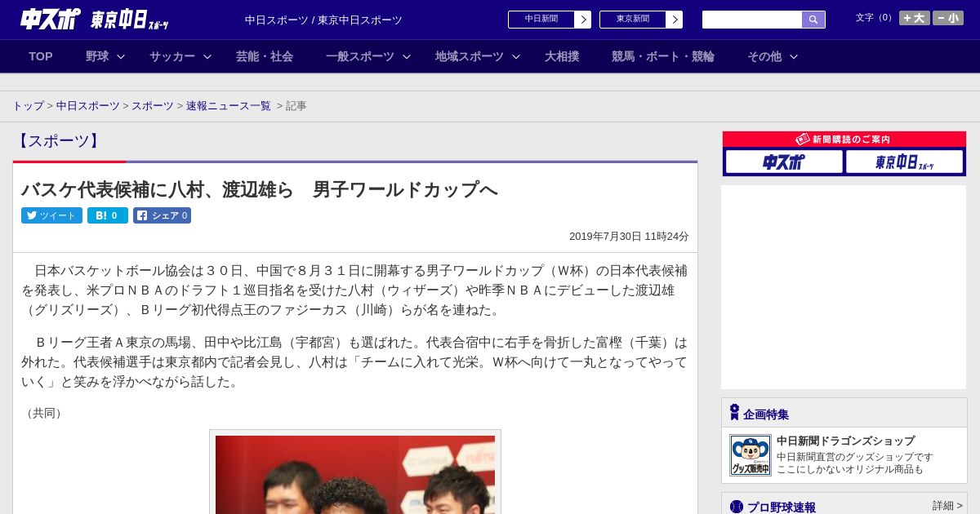Click the Tokyo Chunichi Sports logo in header

click(x=129, y=20)
